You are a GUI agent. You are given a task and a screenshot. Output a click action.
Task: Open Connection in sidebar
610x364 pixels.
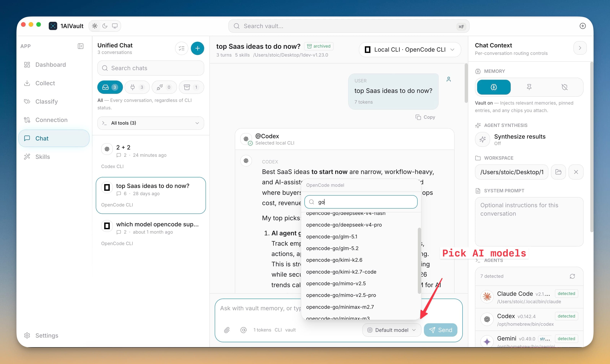point(54,120)
